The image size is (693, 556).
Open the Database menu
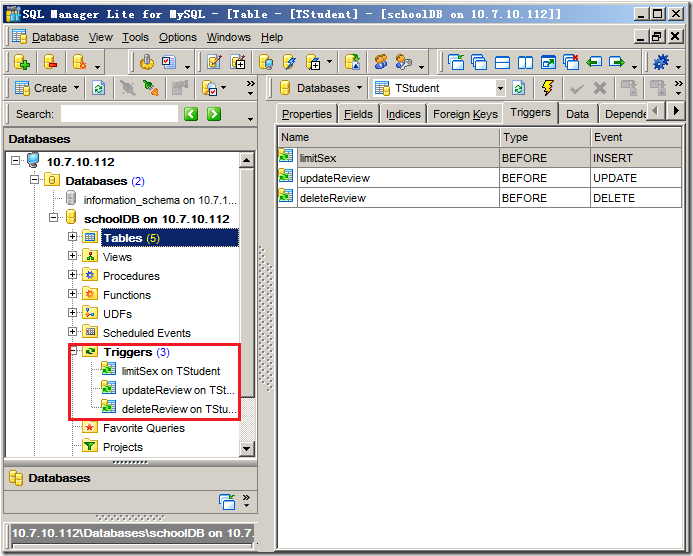[x=55, y=37]
